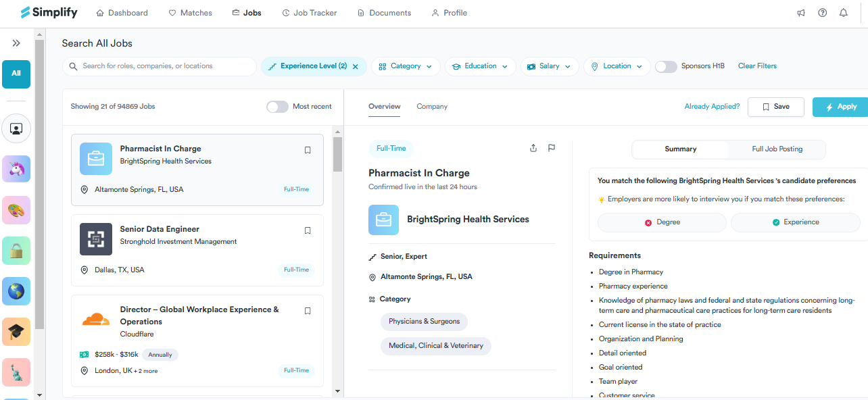
Task: Click the Simplify logo
Action: [x=49, y=12]
